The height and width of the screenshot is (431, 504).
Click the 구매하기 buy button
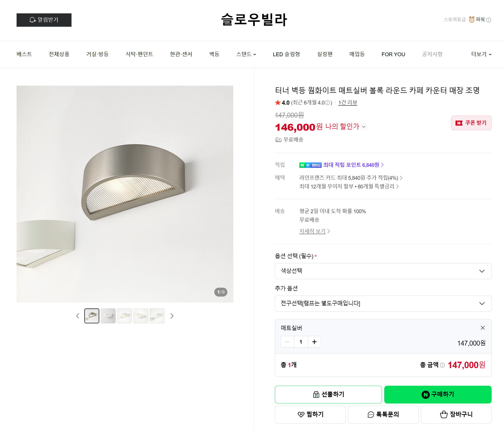click(x=438, y=395)
